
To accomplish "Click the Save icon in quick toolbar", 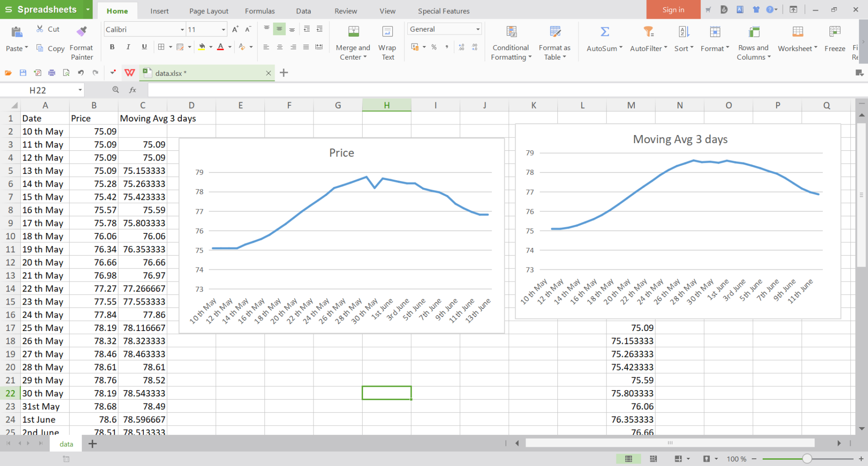I will [23, 73].
